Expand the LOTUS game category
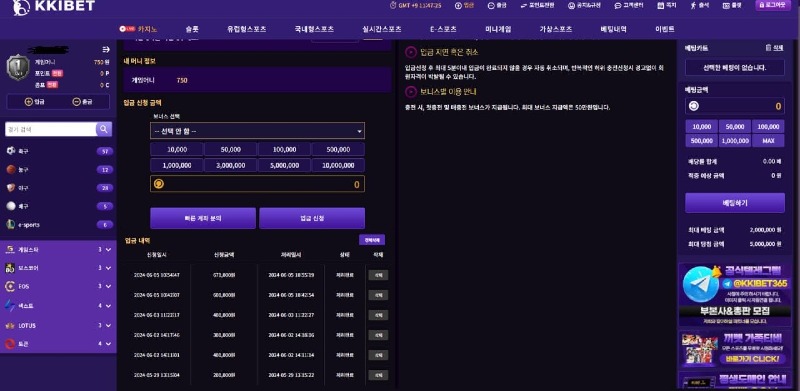 pyautogui.click(x=108, y=325)
